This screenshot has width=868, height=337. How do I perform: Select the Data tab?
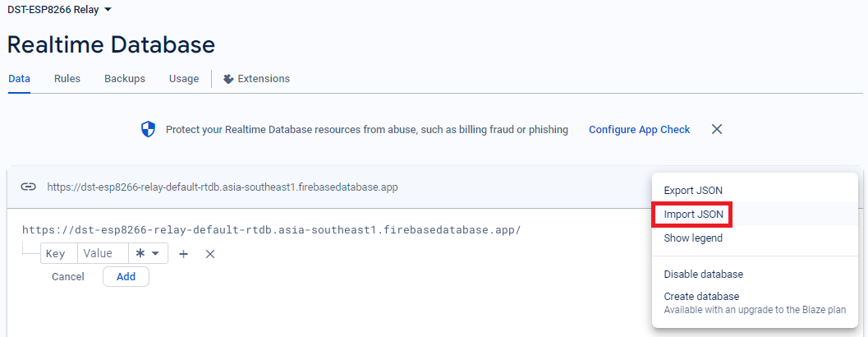click(19, 79)
